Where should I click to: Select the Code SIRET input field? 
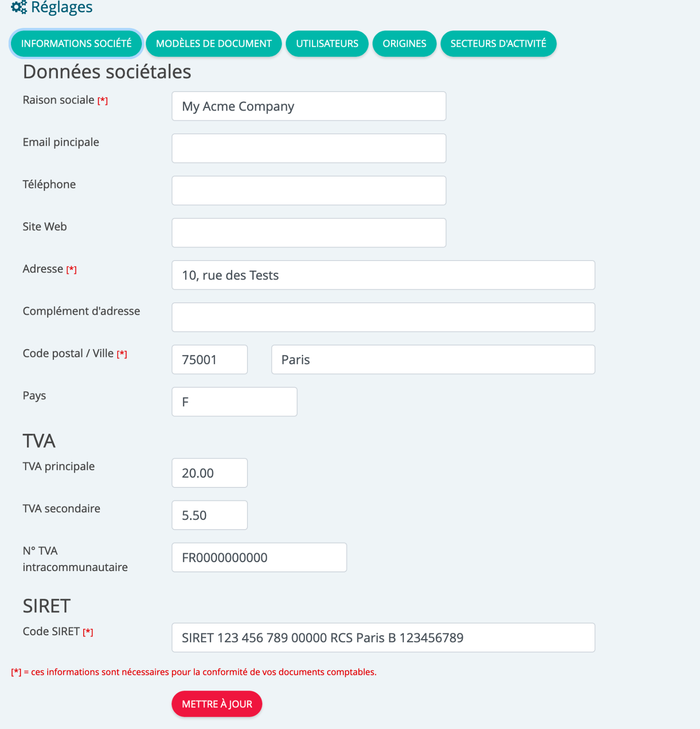coord(383,638)
